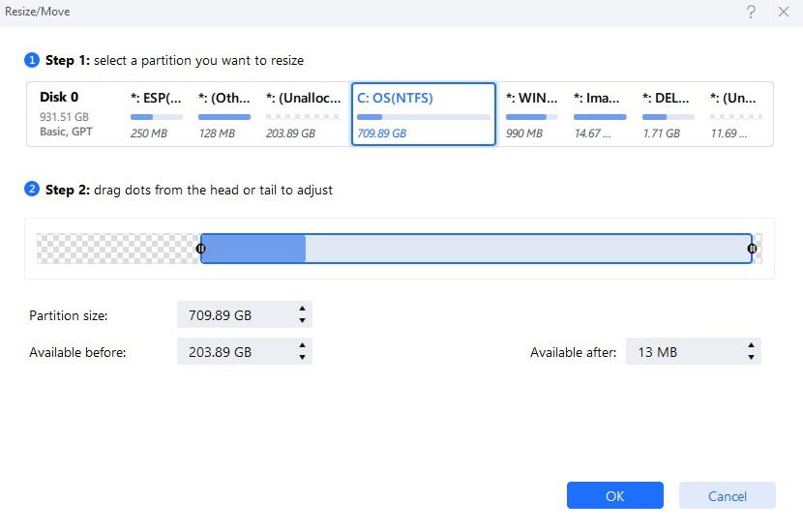Image resolution: width=803 pixels, height=532 pixels.
Task: Decrease Available before with down arrow
Action: [302, 357]
